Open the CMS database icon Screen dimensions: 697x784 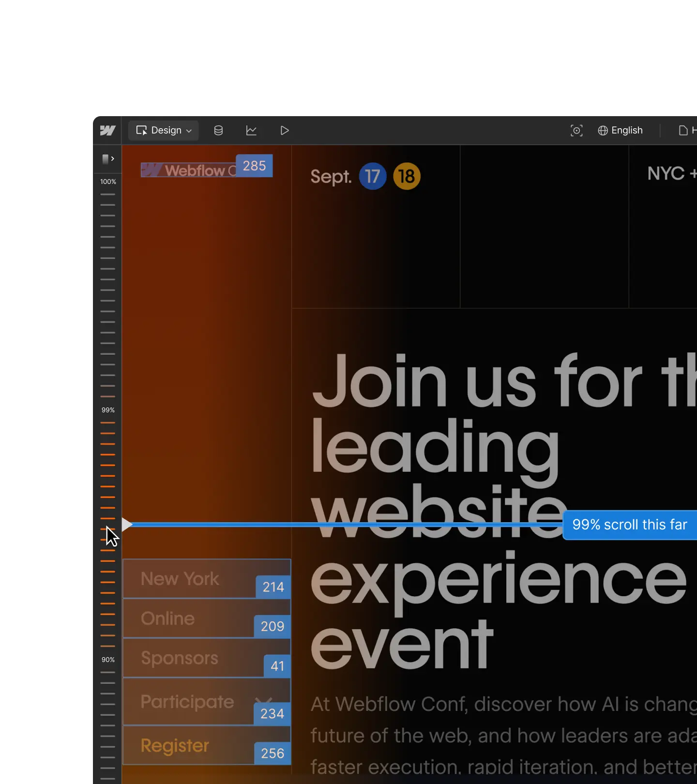[218, 130]
